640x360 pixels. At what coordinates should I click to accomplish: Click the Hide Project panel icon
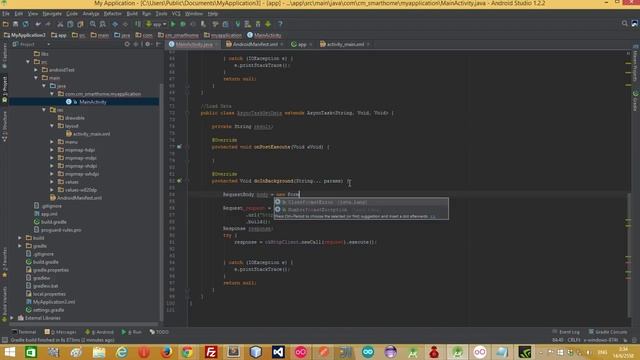point(158,44)
